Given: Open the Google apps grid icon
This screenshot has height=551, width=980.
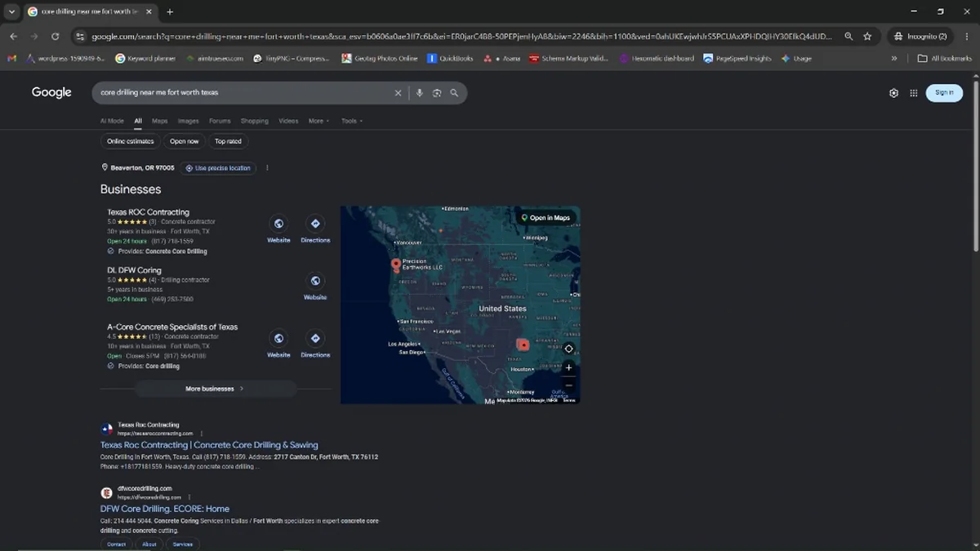Looking at the screenshot, I should coord(914,93).
